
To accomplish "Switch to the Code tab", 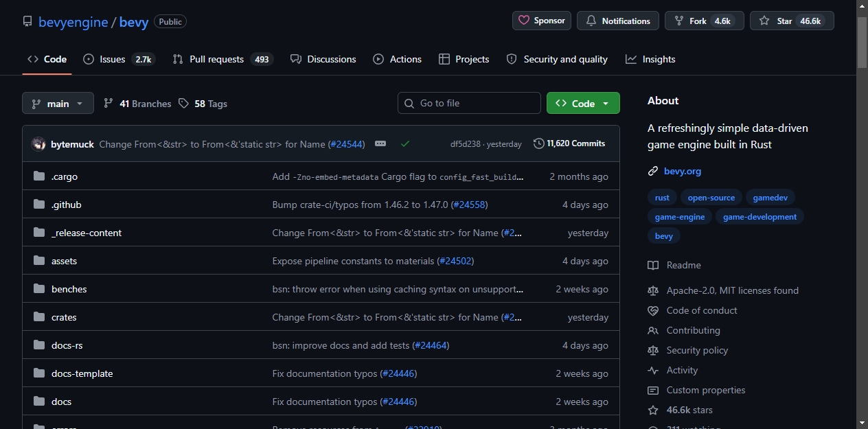I will 47,59.
